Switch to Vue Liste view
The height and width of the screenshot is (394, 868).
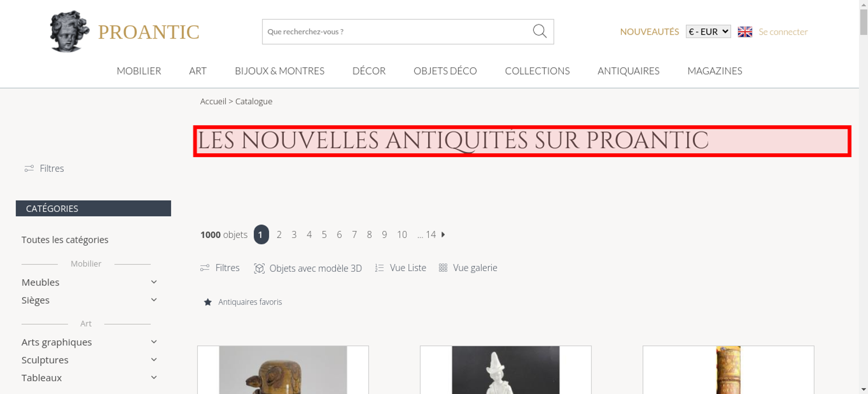(401, 268)
